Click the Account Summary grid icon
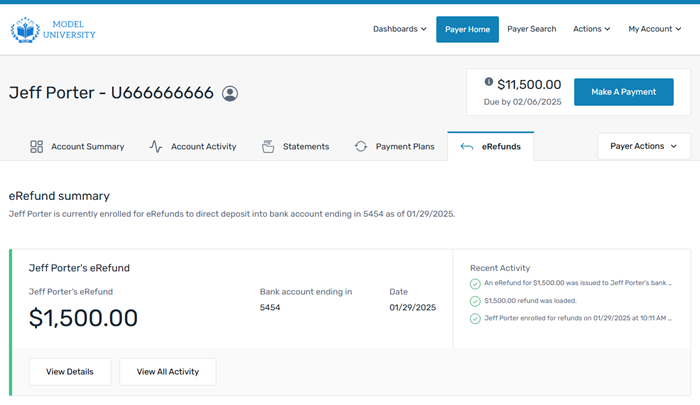 tap(37, 146)
